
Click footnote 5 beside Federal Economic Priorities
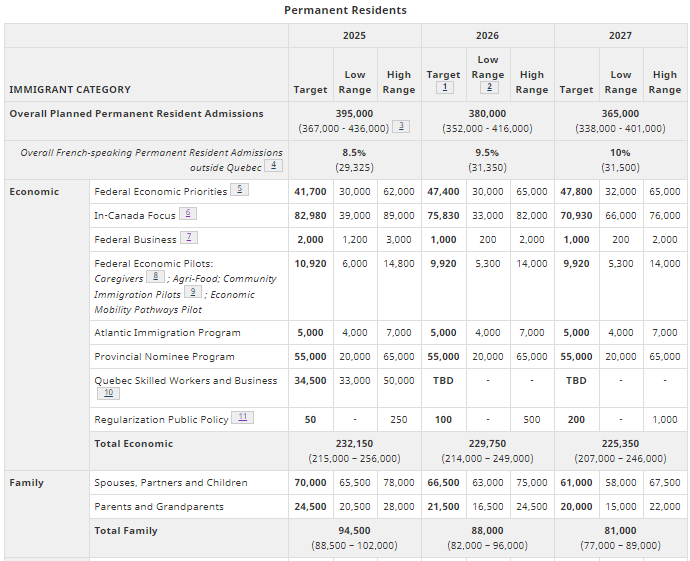(x=240, y=190)
